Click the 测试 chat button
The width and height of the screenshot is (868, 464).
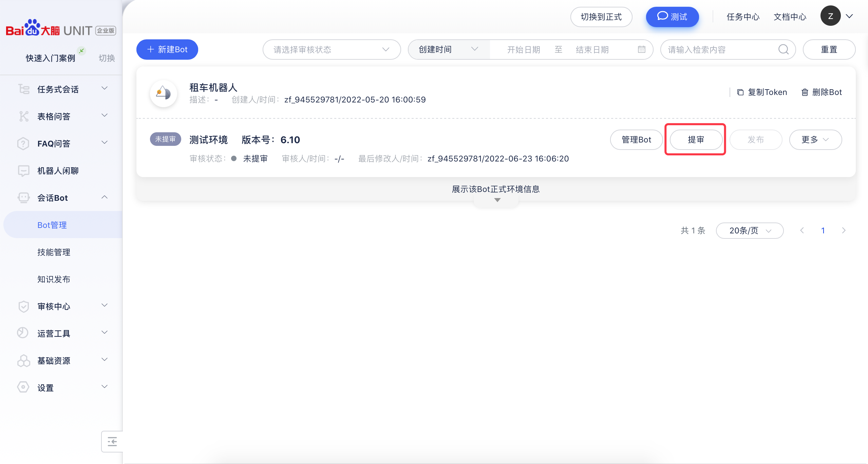[672, 17]
